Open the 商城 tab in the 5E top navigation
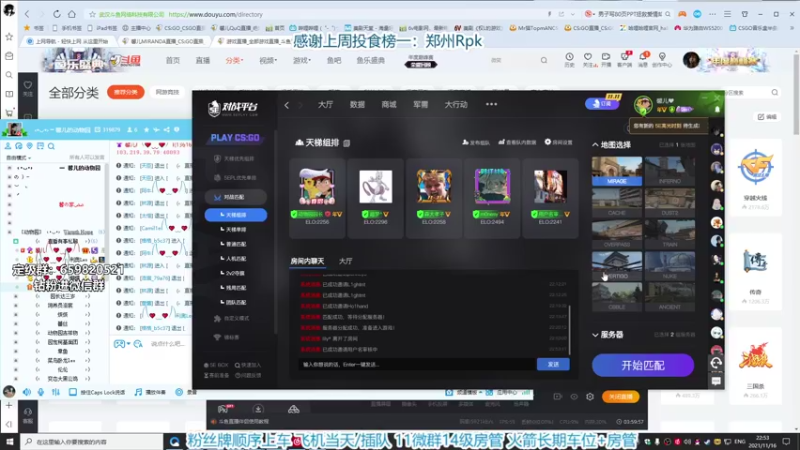The width and height of the screenshot is (800, 450). pos(389,105)
